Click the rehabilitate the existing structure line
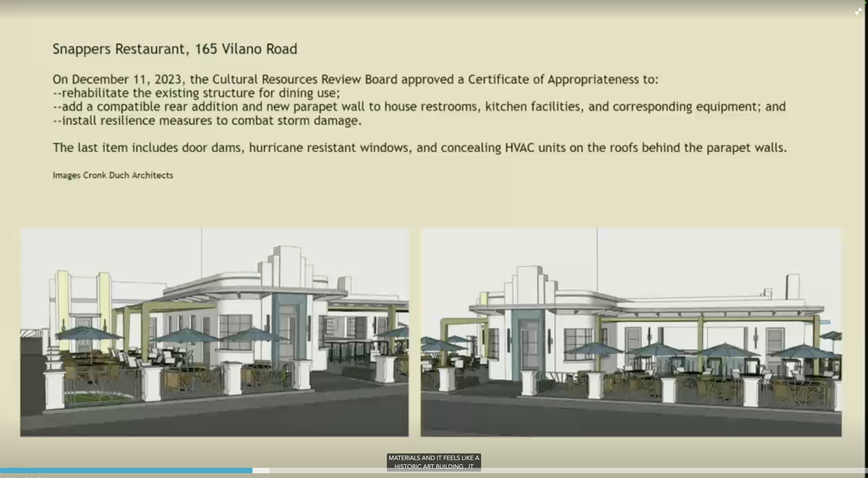This screenshot has height=478, width=868. point(196,93)
